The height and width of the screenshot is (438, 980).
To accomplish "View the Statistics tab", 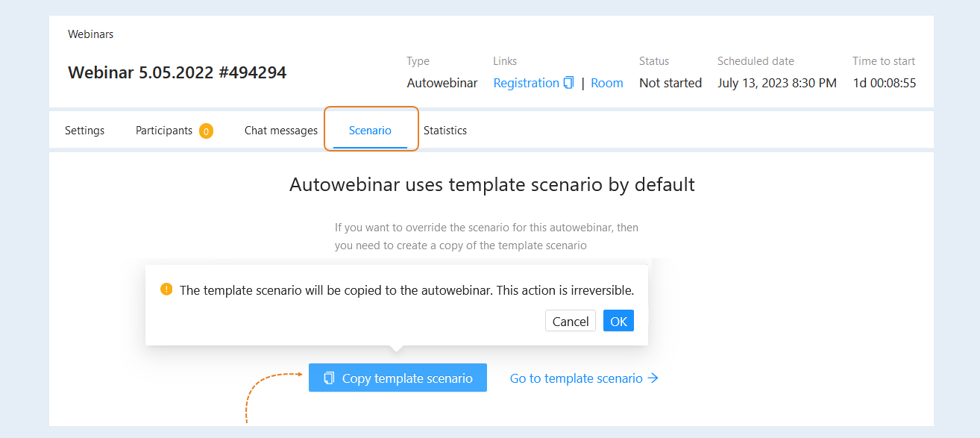I will tap(445, 131).
